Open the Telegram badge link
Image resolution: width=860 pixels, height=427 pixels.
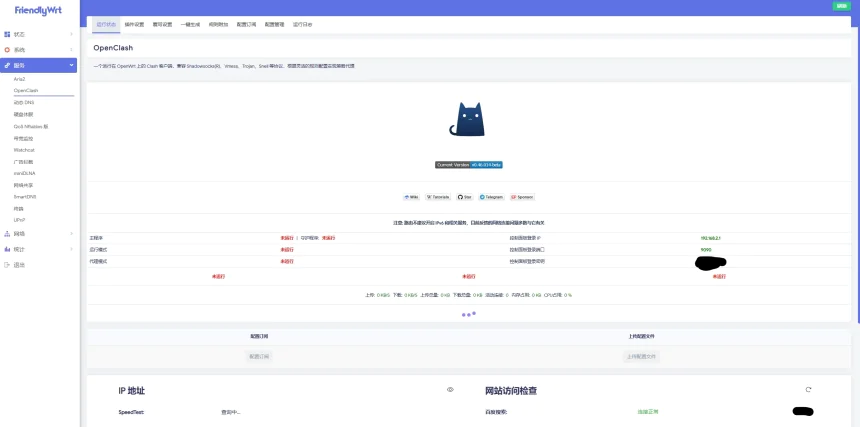pos(491,197)
